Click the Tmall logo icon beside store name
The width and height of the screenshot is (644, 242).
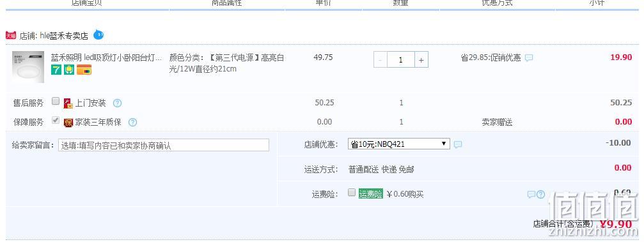[x=11, y=36]
